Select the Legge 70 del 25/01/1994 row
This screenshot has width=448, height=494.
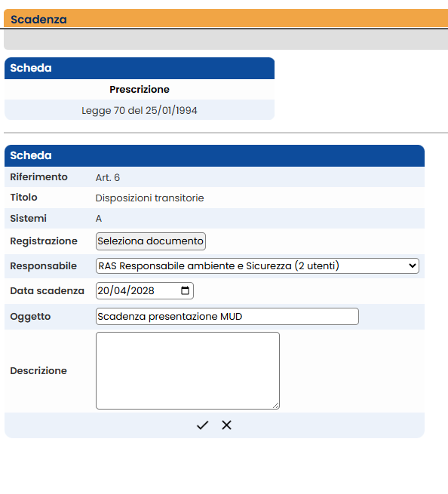140,110
